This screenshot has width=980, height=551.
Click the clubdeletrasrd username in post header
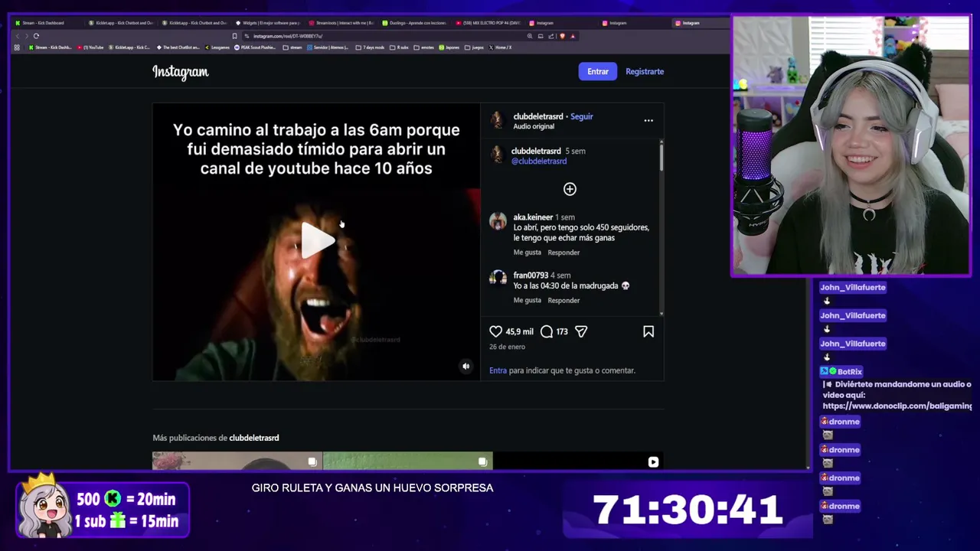tap(538, 116)
